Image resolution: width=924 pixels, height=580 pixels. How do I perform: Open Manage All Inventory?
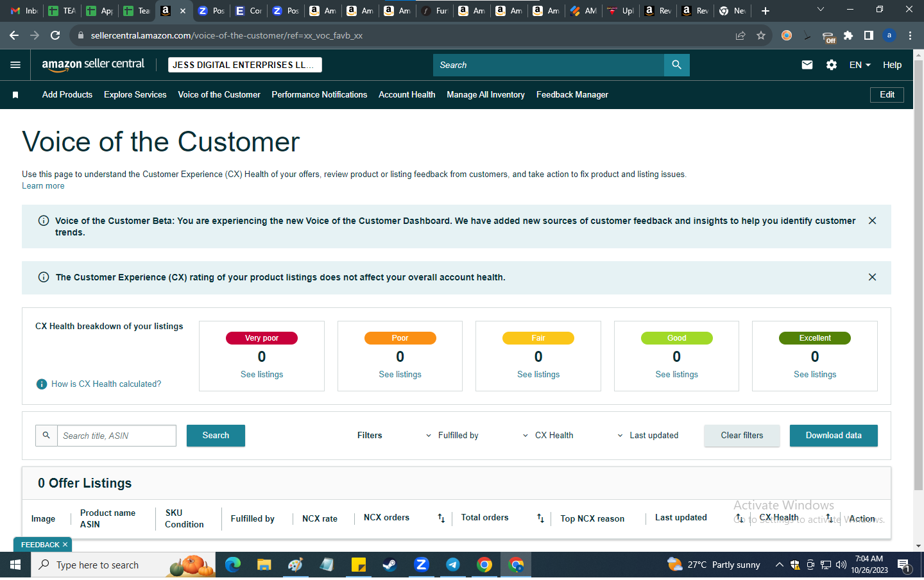click(x=486, y=95)
